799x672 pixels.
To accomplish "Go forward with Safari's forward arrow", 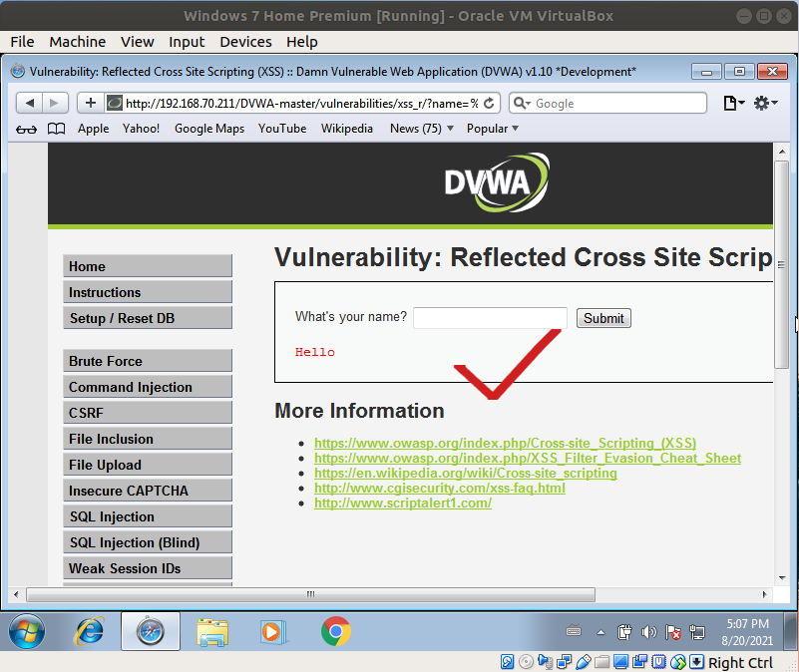I will click(x=55, y=103).
